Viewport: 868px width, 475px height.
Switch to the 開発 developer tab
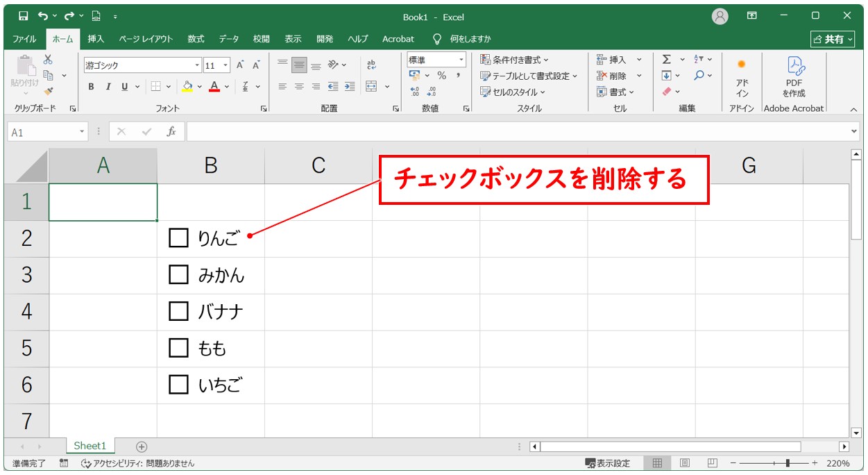pos(325,39)
